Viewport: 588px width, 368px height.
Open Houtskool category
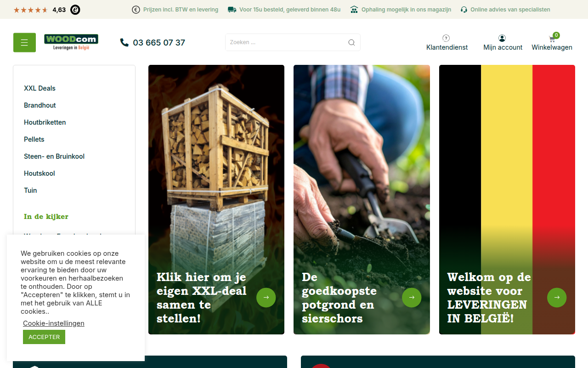tap(40, 173)
